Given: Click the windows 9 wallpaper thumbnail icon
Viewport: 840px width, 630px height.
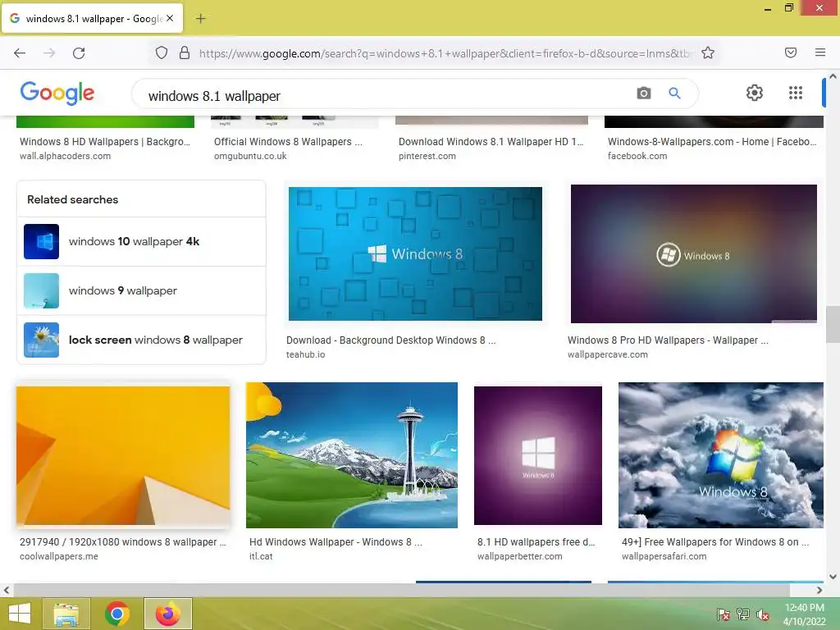Looking at the screenshot, I should pyautogui.click(x=41, y=291).
